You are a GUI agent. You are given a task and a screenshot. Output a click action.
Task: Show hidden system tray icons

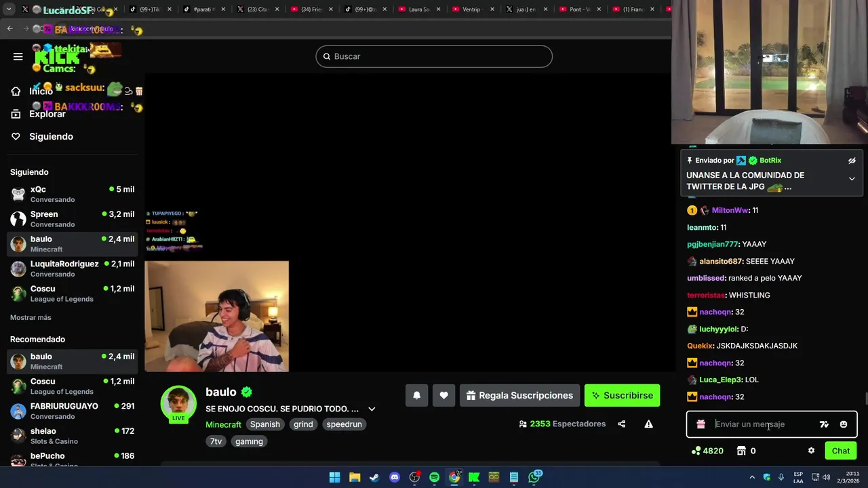coord(751,477)
